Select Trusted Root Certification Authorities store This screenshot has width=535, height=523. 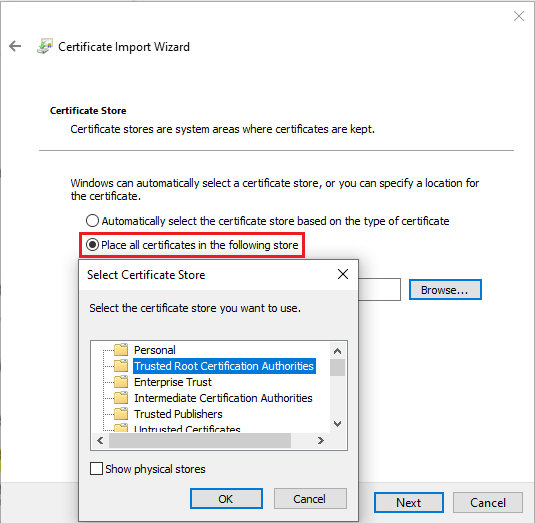224,366
